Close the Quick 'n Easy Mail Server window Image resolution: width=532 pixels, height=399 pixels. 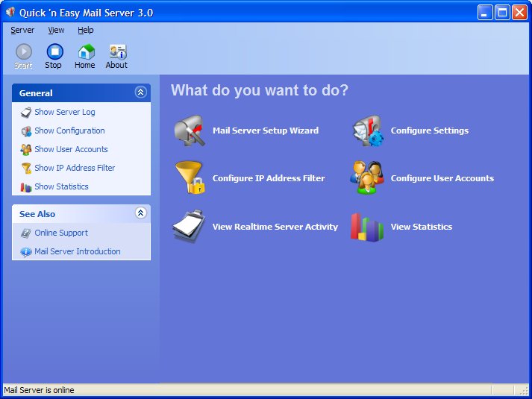(519, 13)
